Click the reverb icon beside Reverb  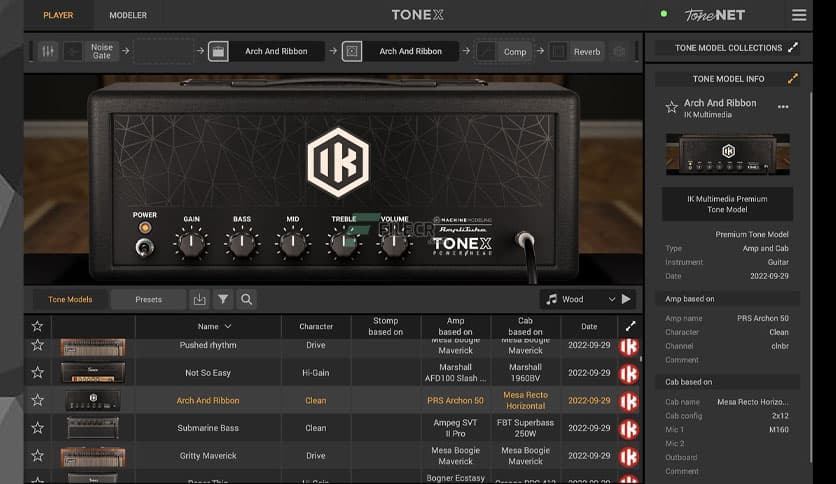click(x=558, y=52)
